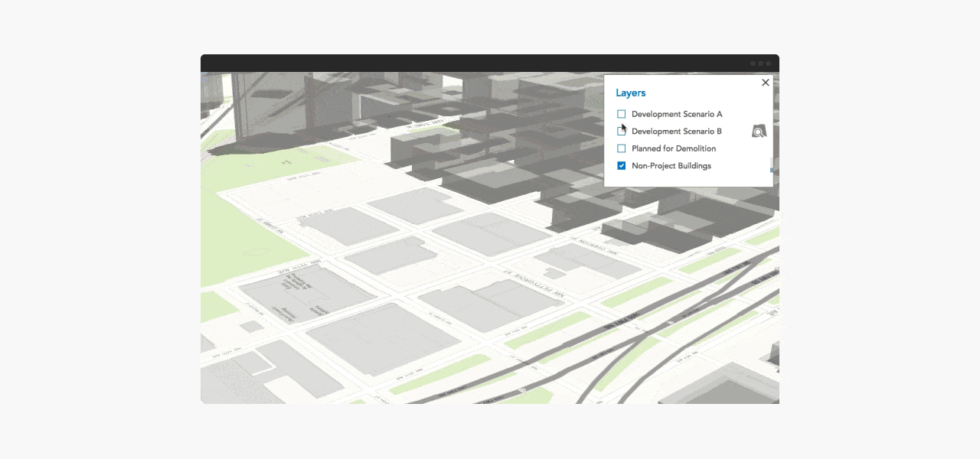Click the Development Scenario B layer name

pyautogui.click(x=676, y=132)
